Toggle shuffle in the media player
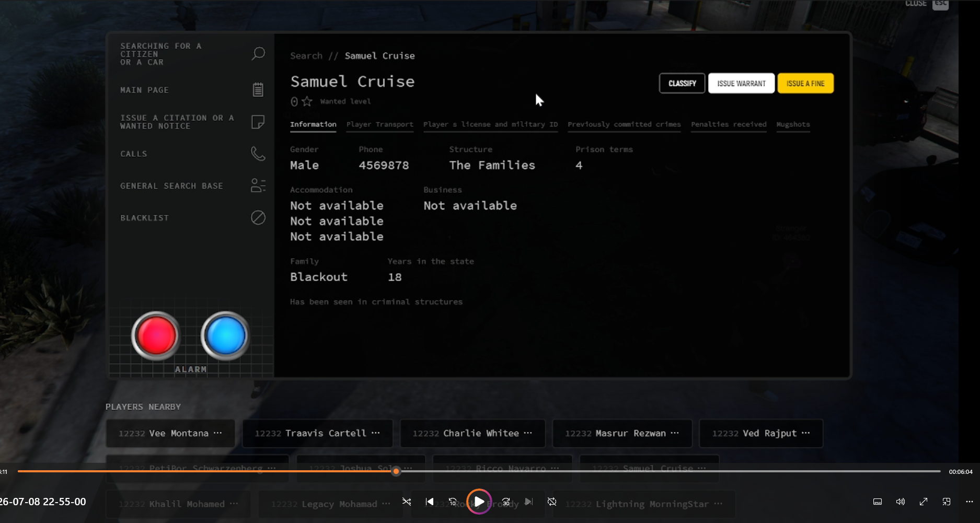Image resolution: width=980 pixels, height=523 pixels. point(407,502)
